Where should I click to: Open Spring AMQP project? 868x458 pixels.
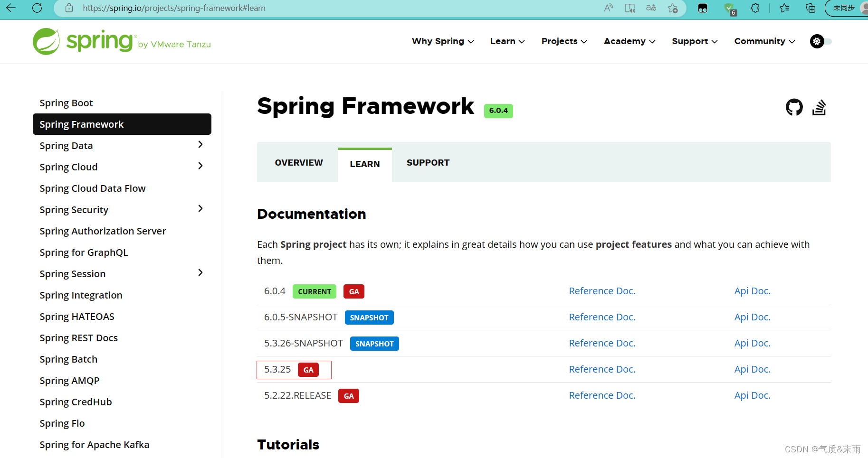coord(70,381)
